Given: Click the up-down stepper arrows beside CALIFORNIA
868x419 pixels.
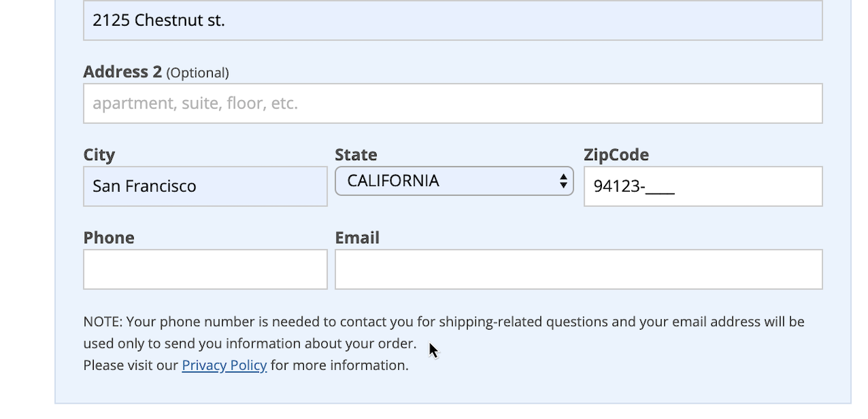Looking at the screenshot, I should point(563,180).
